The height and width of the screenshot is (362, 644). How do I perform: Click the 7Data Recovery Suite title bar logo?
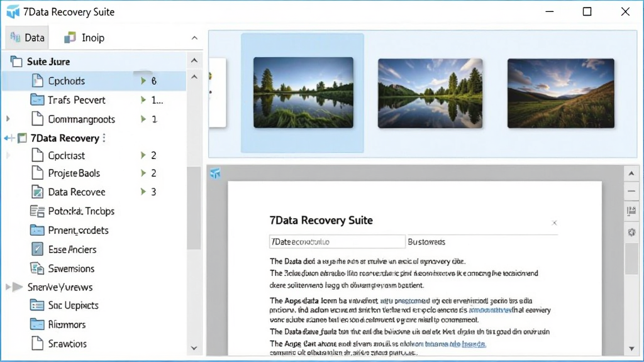tap(13, 12)
